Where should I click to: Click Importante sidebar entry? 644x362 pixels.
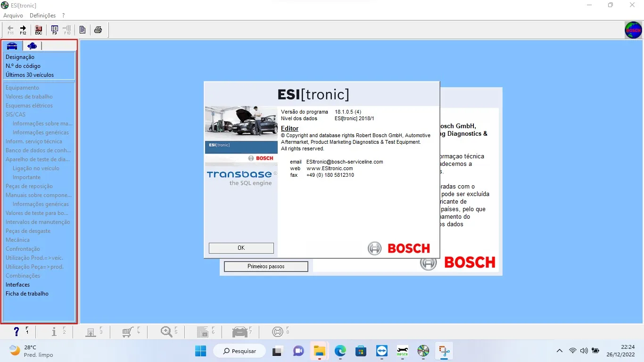coord(26,177)
